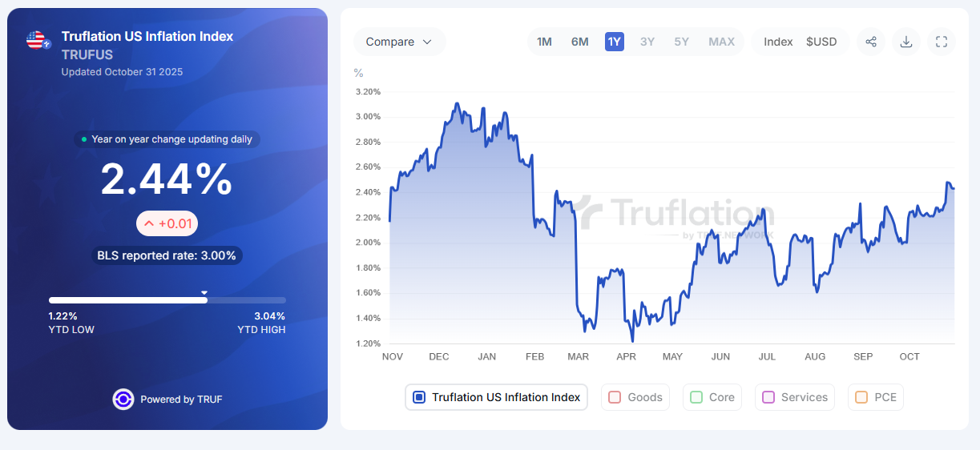Click the Index view button

click(778, 42)
